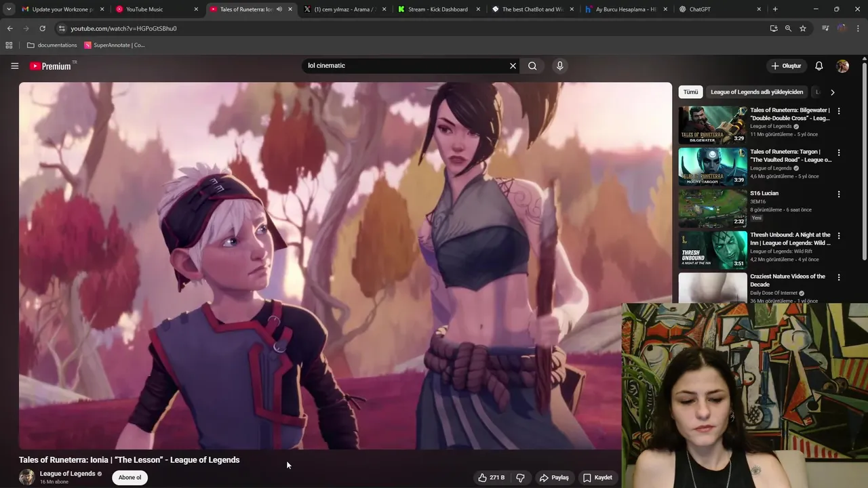Open the zoom indicator in address bar
The image size is (868, 488).
point(788,28)
